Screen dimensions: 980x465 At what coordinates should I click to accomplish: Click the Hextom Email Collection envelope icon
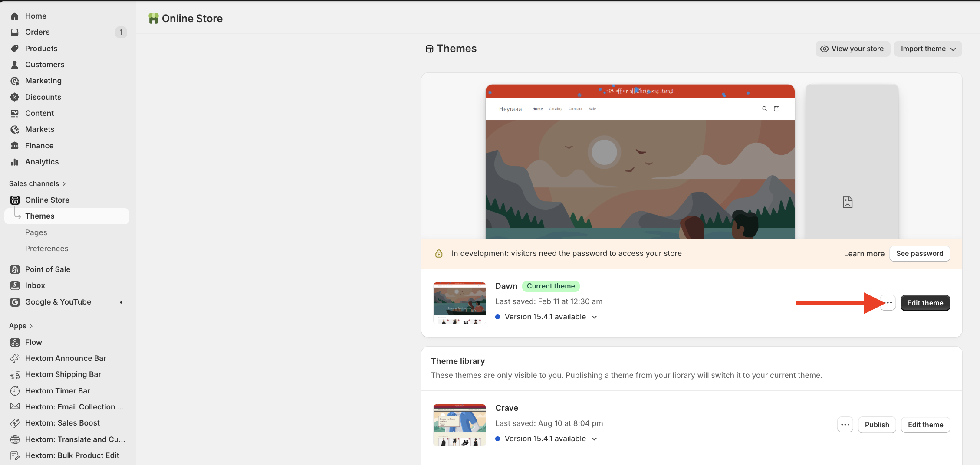coord(15,406)
